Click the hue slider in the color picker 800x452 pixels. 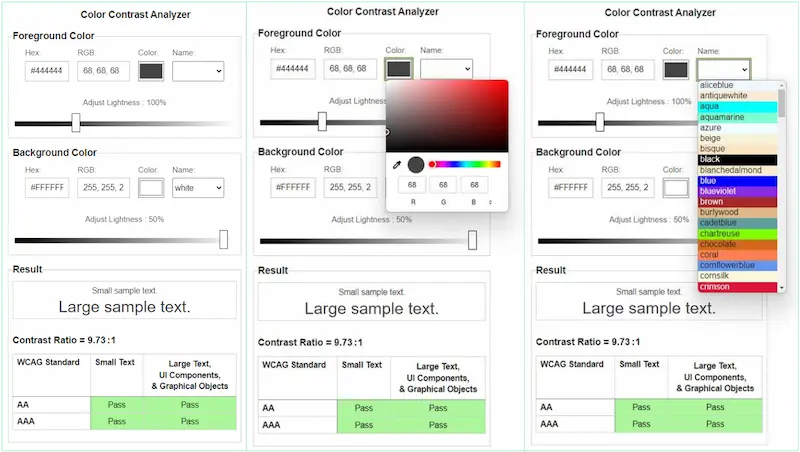pos(465,164)
